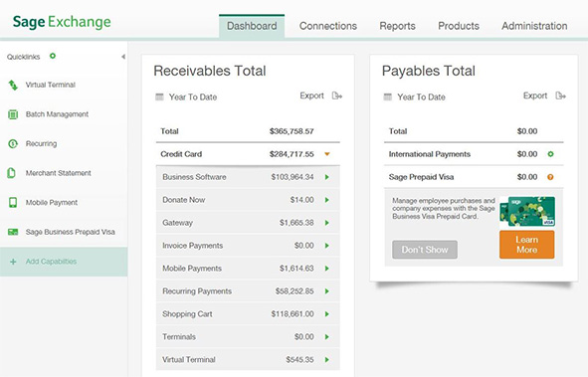
Task: Click the Quicklinks heading
Action: coord(23,57)
